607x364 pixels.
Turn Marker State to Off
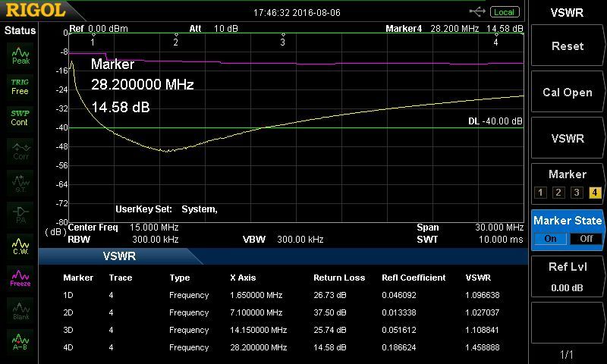[586, 238]
